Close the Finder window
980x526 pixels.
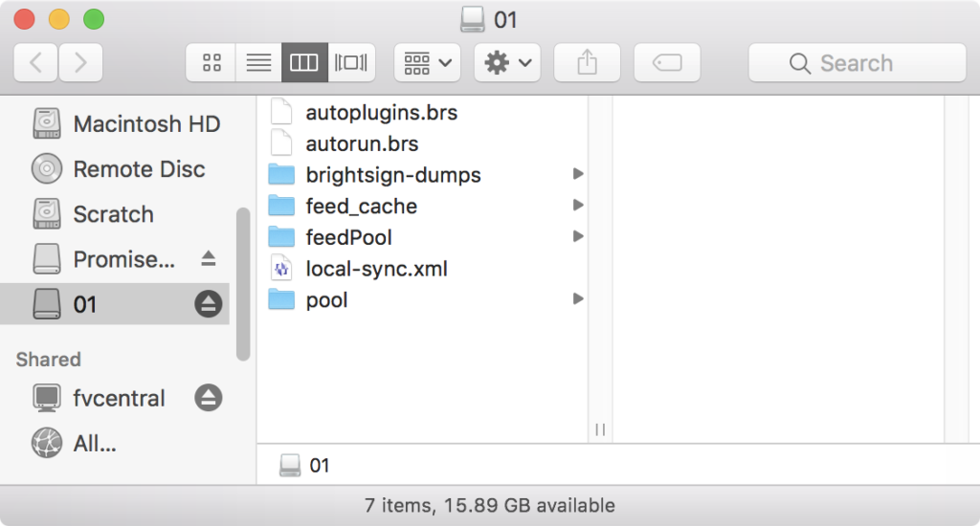[x=24, y=19]
